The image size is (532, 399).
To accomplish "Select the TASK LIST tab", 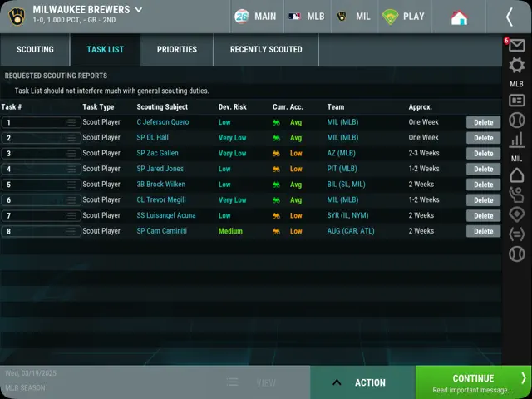I will [x=106, y=50].
